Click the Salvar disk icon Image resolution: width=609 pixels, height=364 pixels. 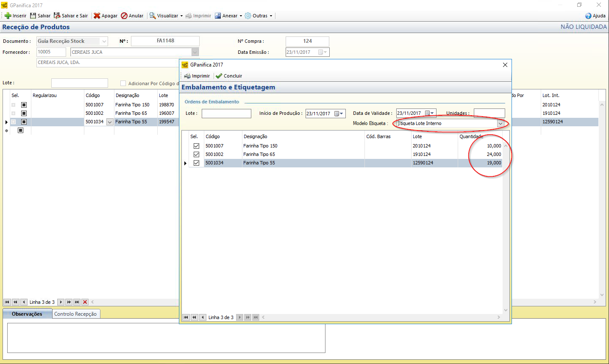33,16
